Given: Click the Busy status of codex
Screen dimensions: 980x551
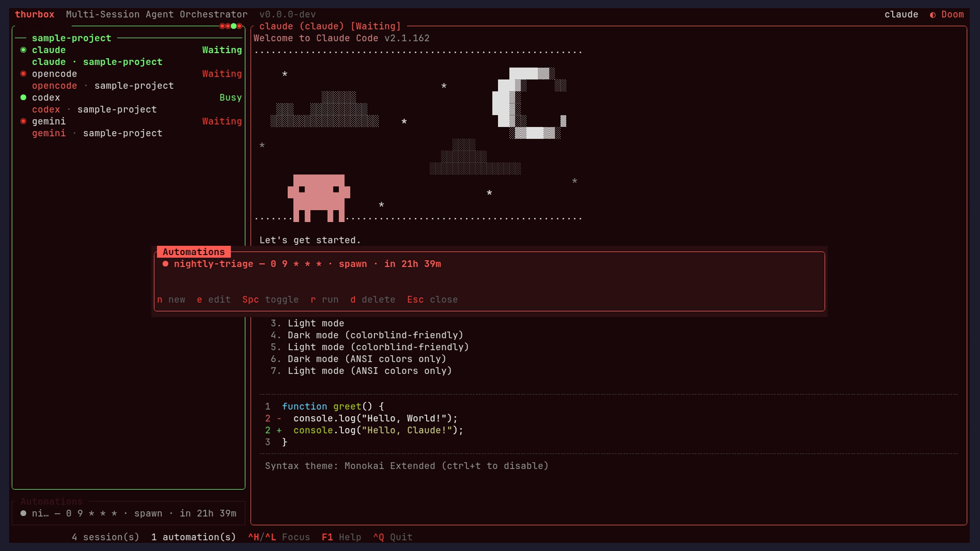Looking at the screenshot, I should click(230, 97).
